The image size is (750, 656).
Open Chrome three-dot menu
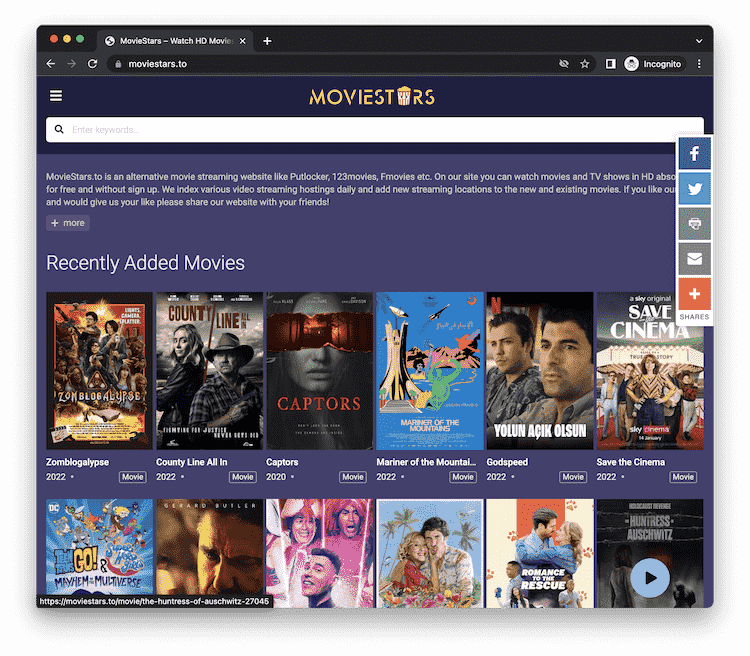click(x=699, y=64)
